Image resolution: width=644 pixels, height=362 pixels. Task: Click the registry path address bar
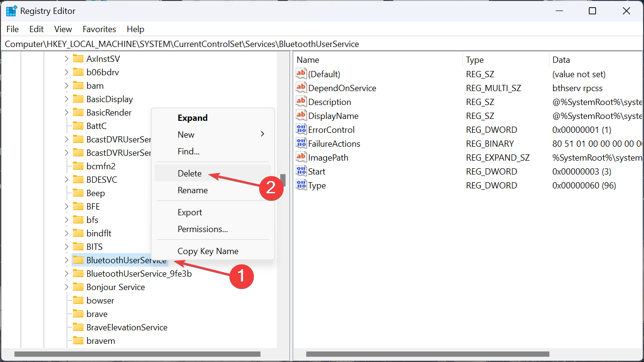[x=322, y=44]
